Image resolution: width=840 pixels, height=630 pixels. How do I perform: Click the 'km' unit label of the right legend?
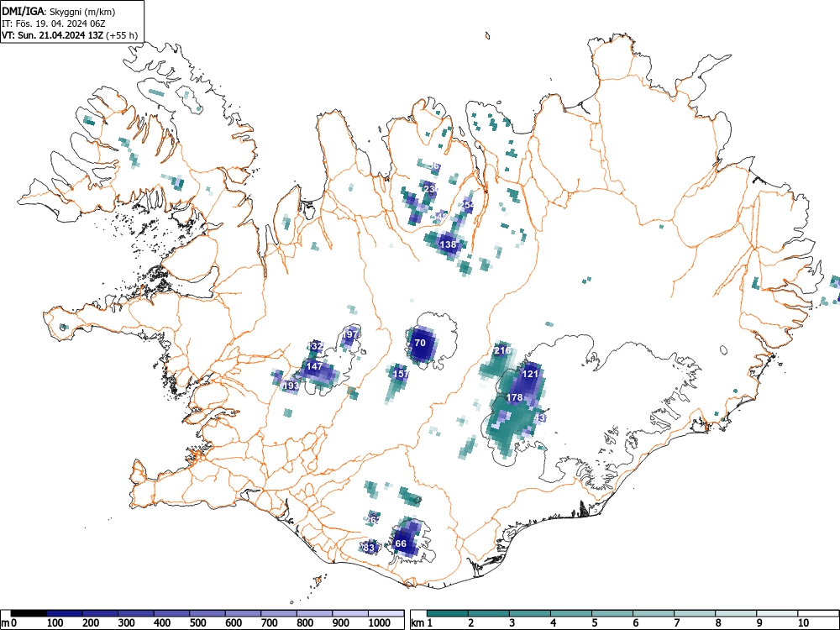417,623
